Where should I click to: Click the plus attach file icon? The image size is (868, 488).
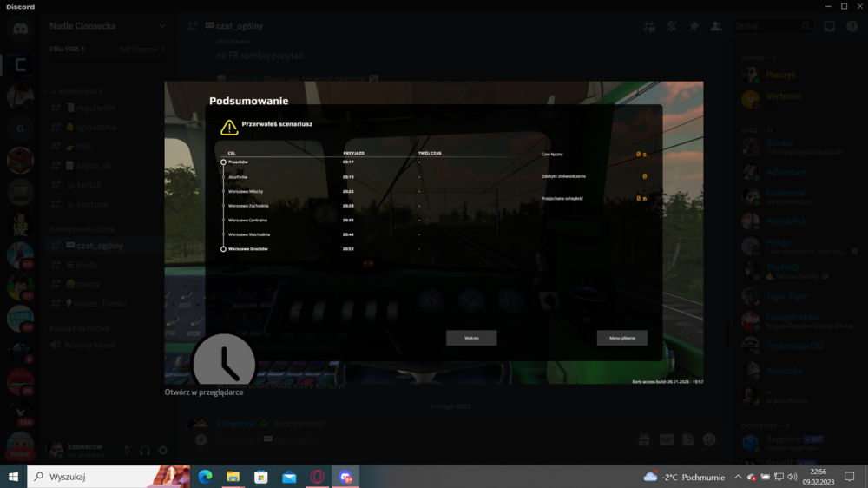click(x=201, y=439)
